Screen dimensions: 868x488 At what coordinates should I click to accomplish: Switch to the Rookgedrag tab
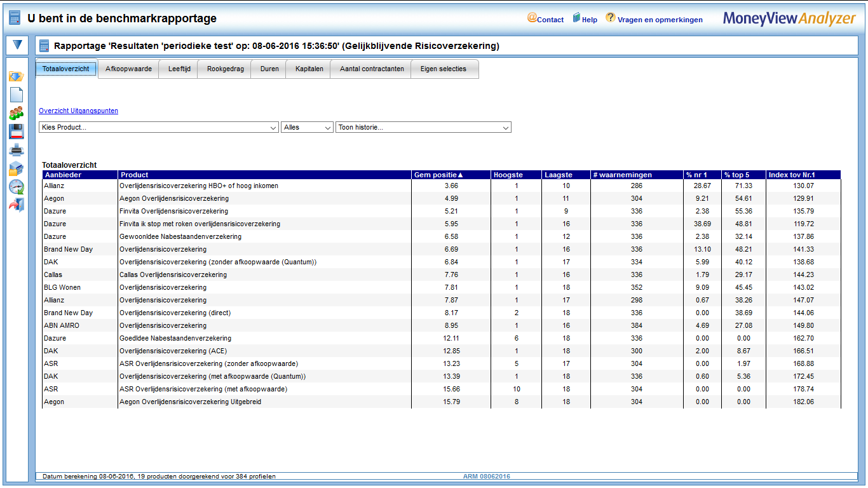[225, 69]
